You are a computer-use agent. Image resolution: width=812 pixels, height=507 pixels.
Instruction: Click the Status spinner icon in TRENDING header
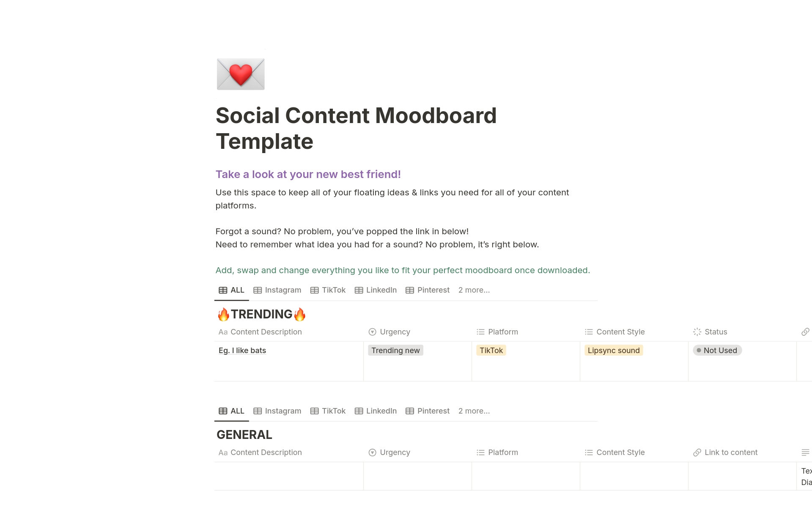[697, 332]
